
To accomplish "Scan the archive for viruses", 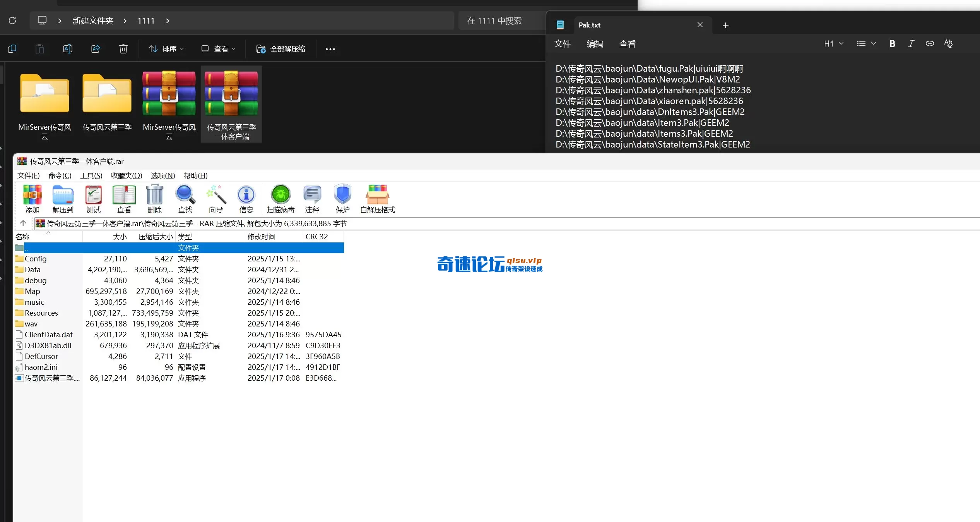I will pyautogui.click(x=280, y=199).
